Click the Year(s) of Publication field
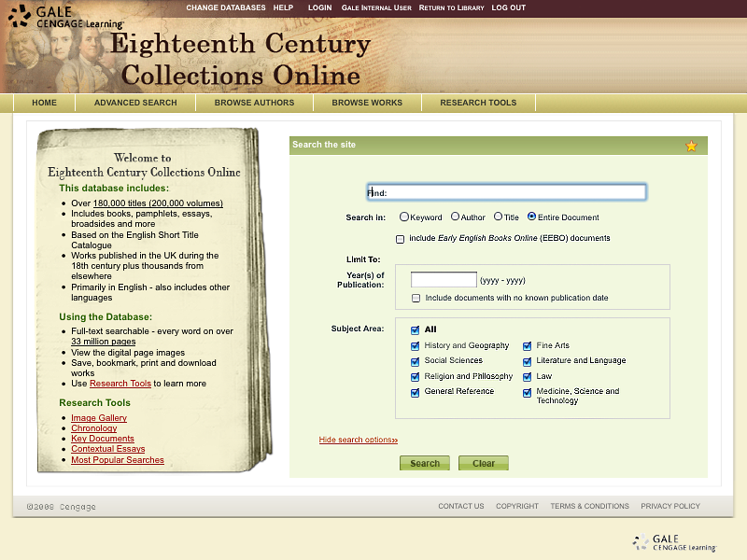This screenshot has width=747, height=560. (x=444, y=280)
